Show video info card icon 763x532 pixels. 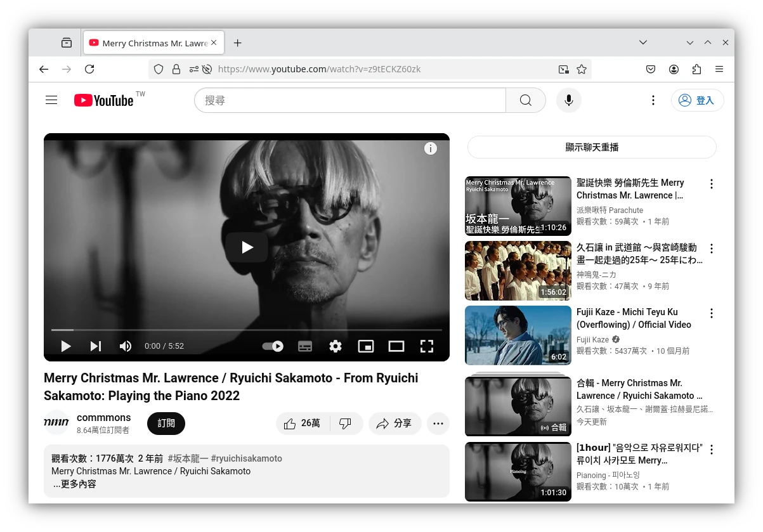pyautogui.click(x=431, y=148)
